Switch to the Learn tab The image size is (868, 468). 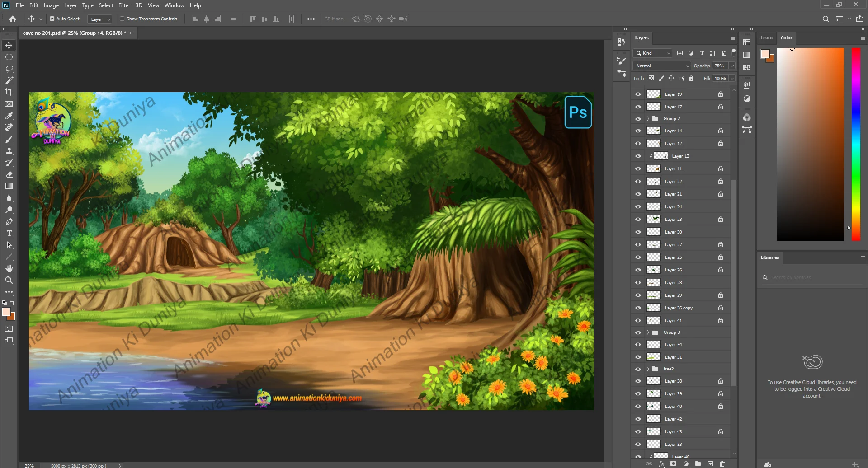(x=766, y=38)
